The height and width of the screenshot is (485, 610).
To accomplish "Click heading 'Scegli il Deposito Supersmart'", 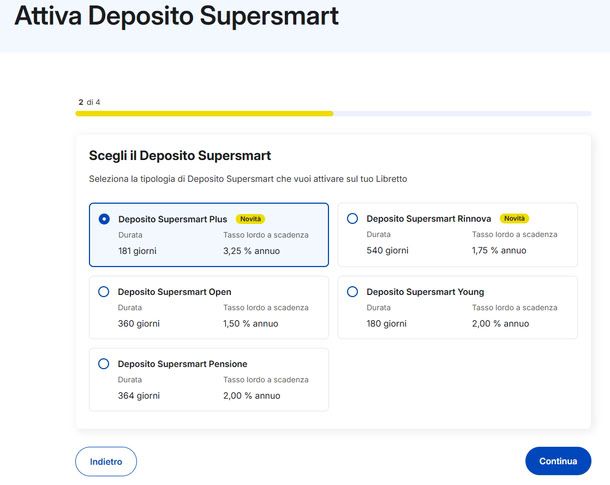I will (180, 156).
